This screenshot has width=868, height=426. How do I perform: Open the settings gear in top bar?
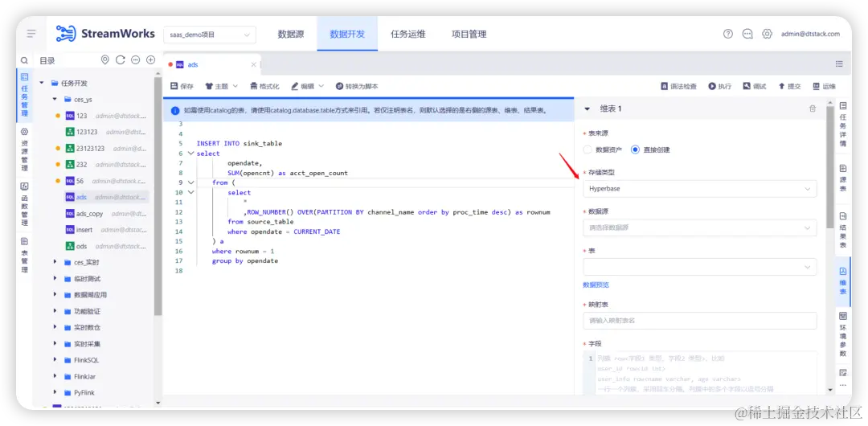(x=767, y=34)
